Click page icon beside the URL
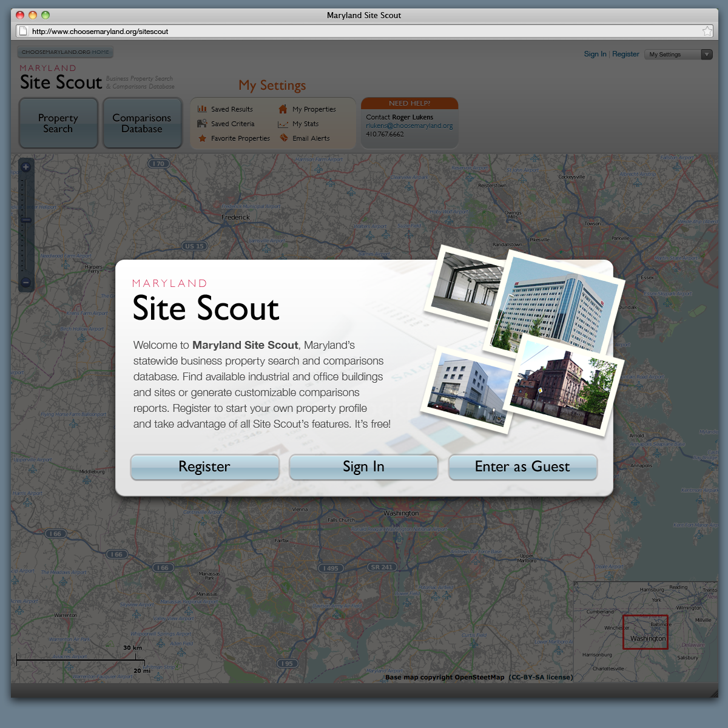The image size is (728, 728). tap(23, 31)
